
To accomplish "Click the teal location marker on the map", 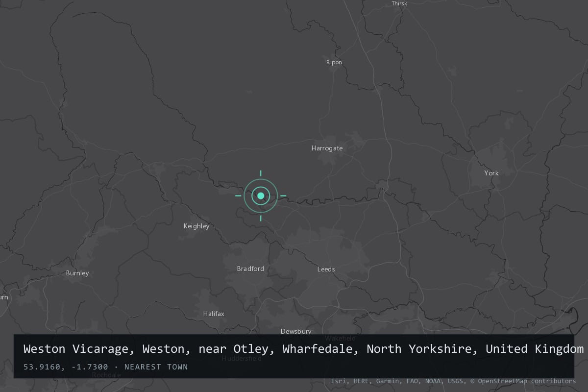I will [261, 196].
